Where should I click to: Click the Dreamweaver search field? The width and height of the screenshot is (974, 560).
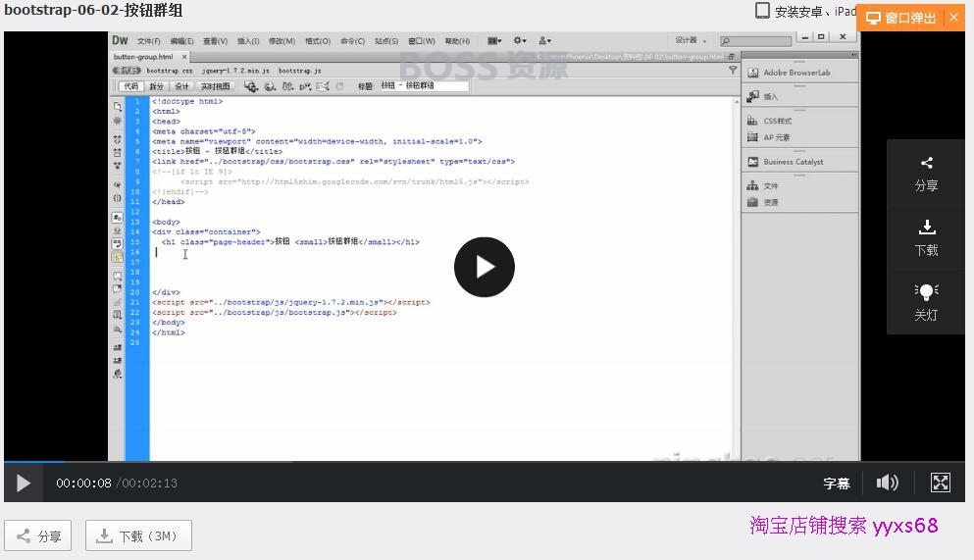(755, 41)
